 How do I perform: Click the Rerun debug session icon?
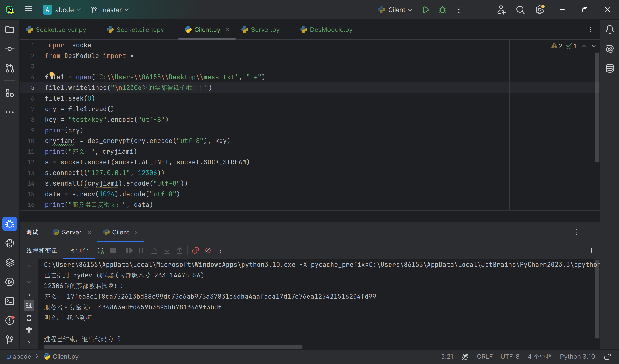coord(101,251)
